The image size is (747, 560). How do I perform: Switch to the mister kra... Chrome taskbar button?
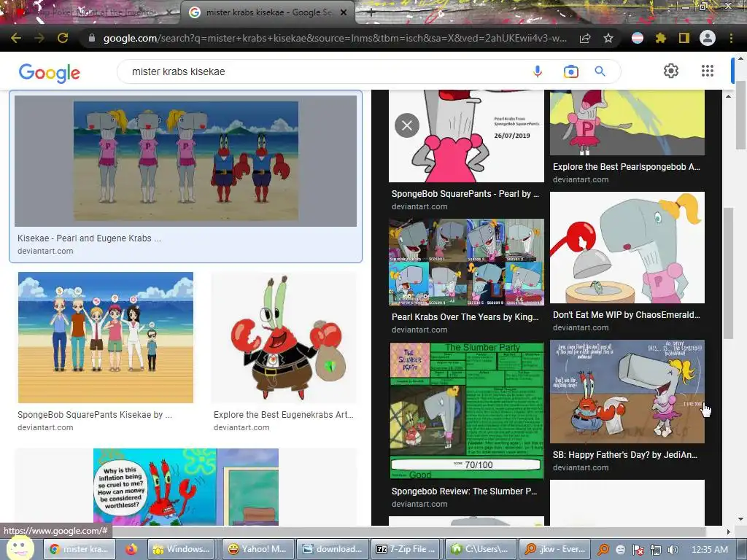pos(80,549)
